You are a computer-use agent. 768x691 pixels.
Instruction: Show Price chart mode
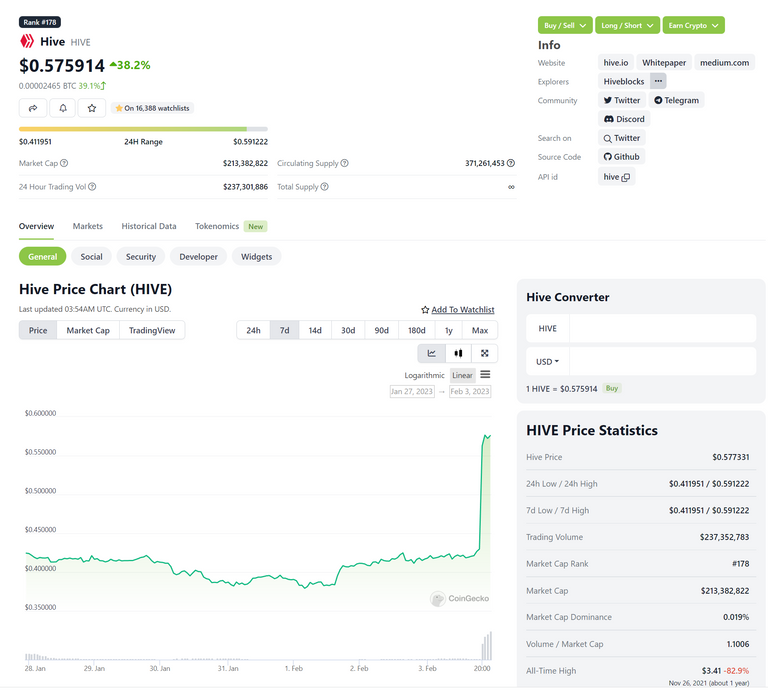coord(38,331)
